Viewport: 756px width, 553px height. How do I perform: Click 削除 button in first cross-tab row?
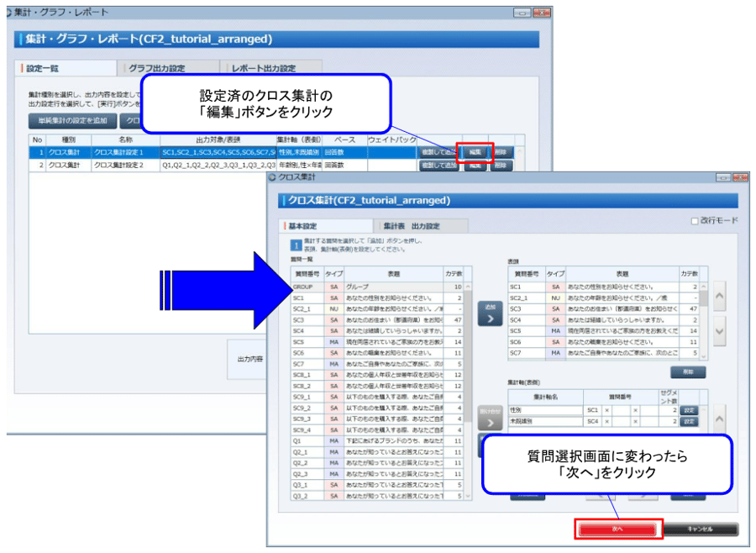[x=501, y=152]
